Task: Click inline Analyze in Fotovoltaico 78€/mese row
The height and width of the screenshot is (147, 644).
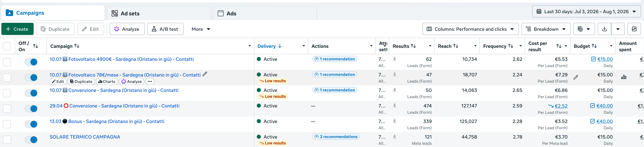Action: pyautogui.click(x=131, y=81)
